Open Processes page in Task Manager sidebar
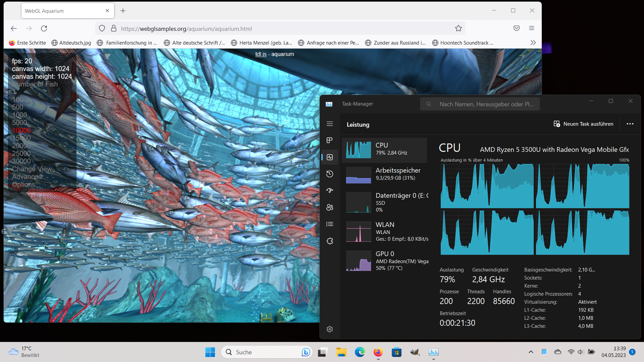644x362 pixels. pyautogui.click(x=330, y=140)
